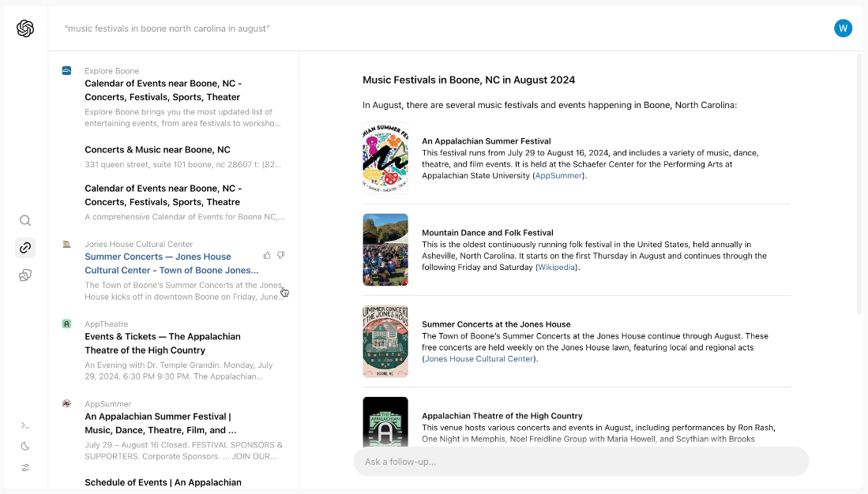View Summer Concerts at Jones House poster
Viewport: 868px width, 494px height.
(385, 342)
